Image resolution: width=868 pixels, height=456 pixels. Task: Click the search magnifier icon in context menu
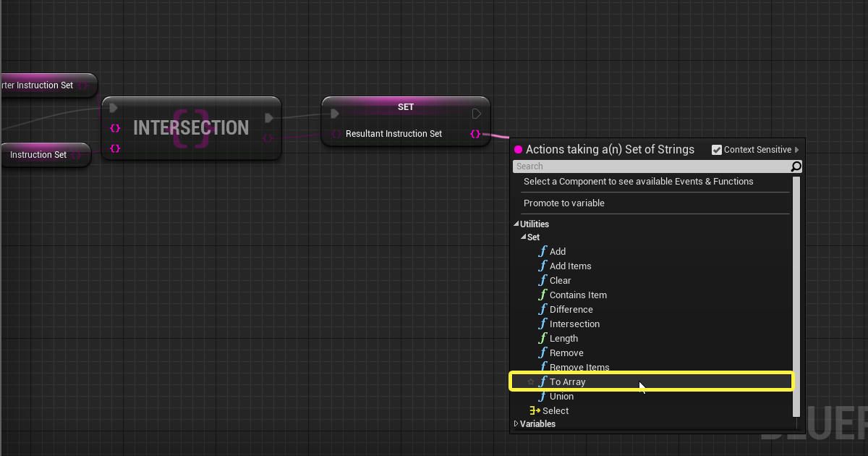pos(796,166)
